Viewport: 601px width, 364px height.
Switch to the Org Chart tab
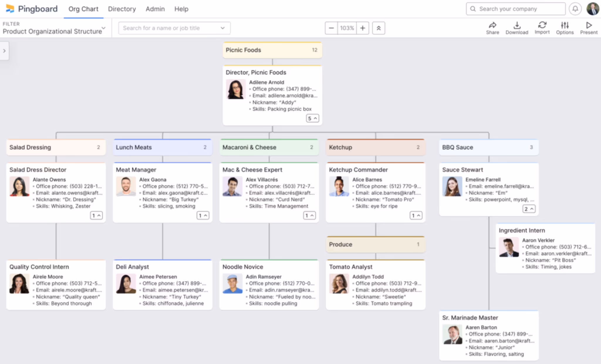click(83, 9)
